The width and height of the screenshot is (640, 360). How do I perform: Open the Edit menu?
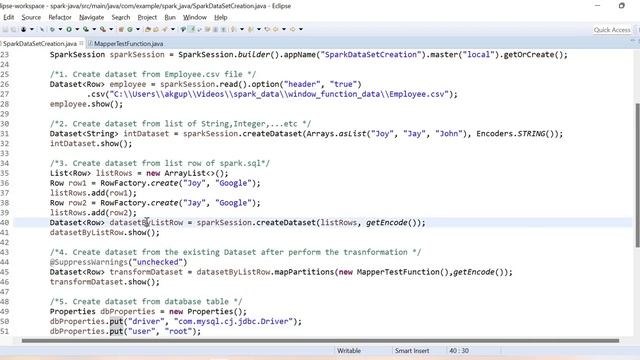tap(9, 17)
